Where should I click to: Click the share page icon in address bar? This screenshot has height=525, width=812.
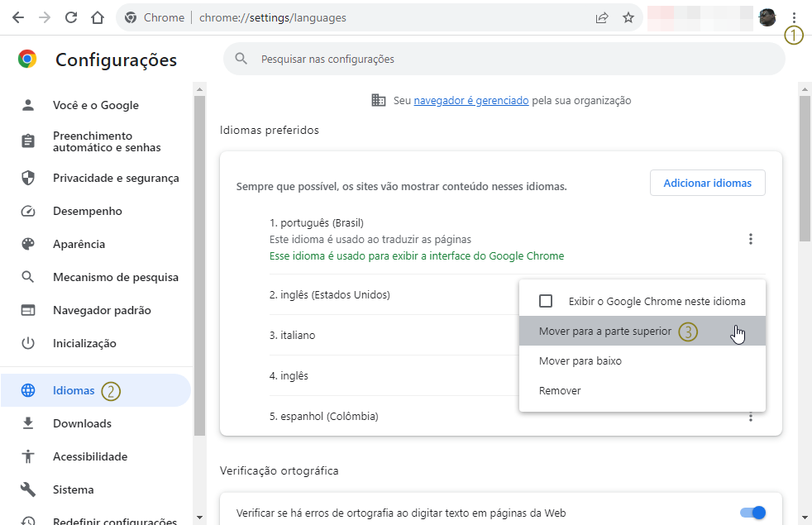click(602, 17)
